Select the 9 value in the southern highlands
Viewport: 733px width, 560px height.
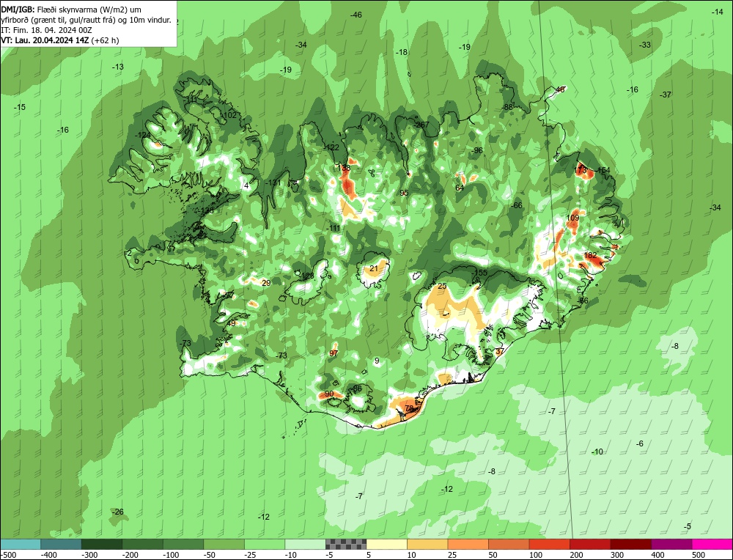(377, 361)
